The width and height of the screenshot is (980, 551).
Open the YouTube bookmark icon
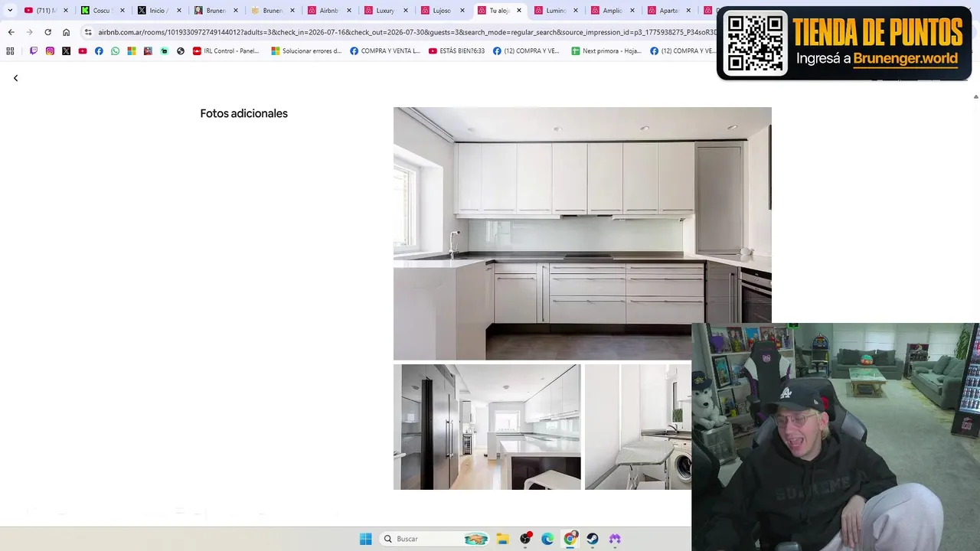coord(83,51)
